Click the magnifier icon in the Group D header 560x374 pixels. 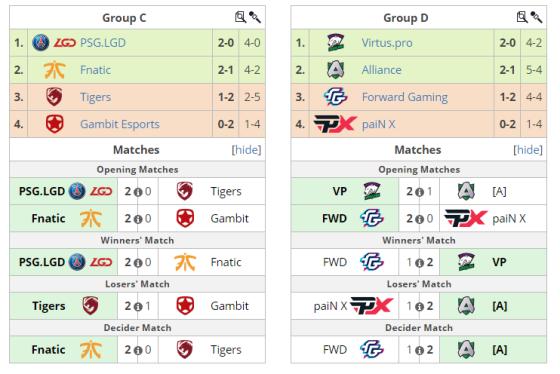(x=522, y=17)
